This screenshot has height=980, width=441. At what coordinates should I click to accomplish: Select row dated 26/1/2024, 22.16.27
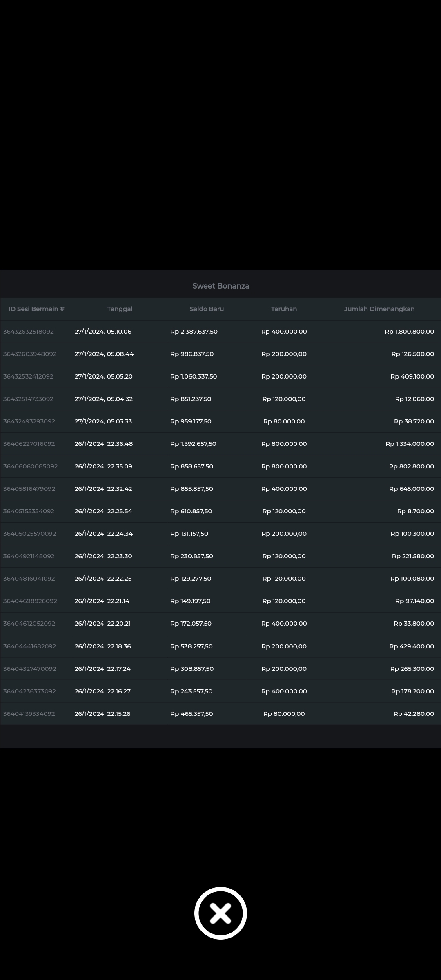[x=102, y=691]
